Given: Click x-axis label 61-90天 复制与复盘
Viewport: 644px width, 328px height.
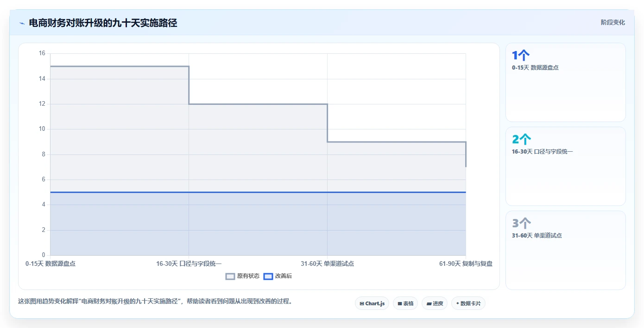Looking at the screenshot, I should [x=466, y=264].
